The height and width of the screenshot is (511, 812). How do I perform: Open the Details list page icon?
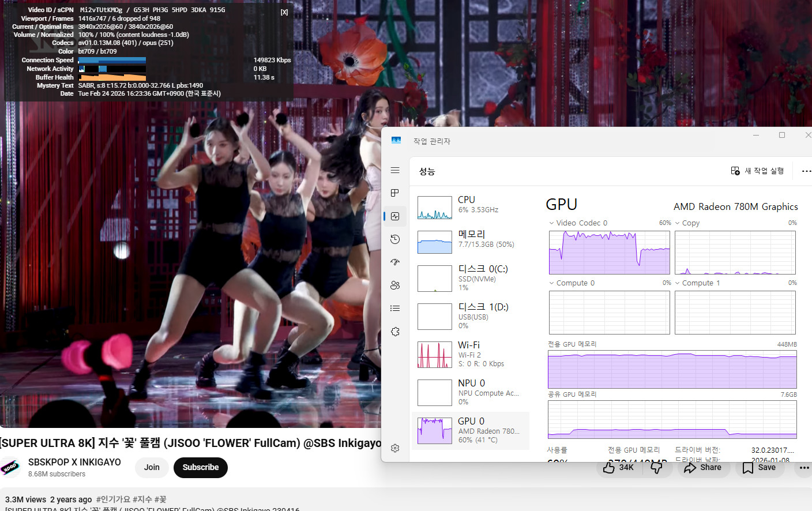(x=395, y=309)
